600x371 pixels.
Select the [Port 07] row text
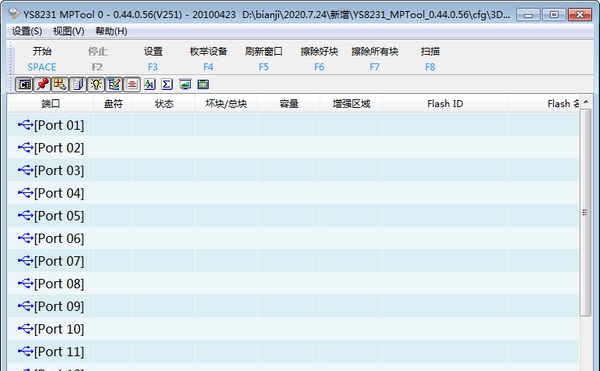pyautogui.click(x=59, y=261)
